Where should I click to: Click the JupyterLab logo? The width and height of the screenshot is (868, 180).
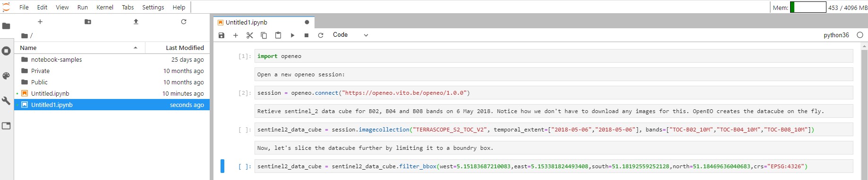[6, 7]
